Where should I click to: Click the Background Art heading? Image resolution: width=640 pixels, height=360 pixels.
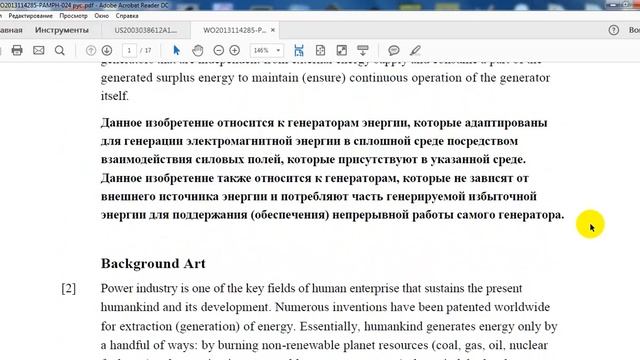153,264
